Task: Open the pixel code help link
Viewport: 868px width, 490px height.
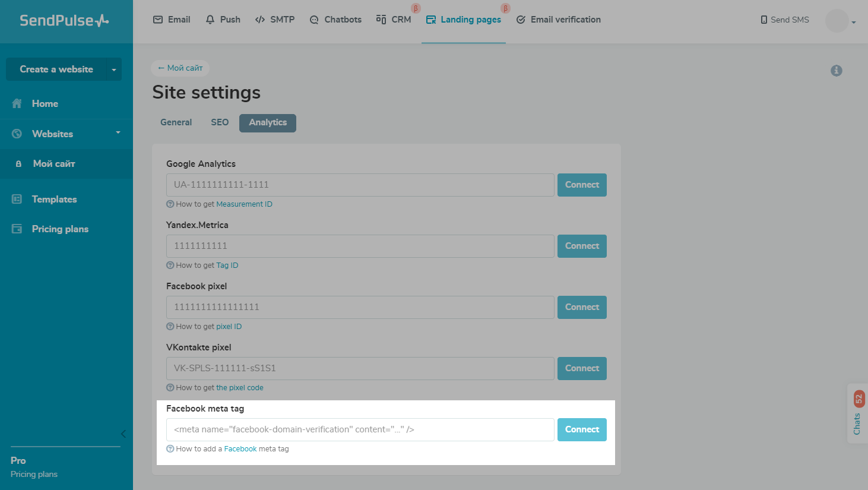Action: 240,388
